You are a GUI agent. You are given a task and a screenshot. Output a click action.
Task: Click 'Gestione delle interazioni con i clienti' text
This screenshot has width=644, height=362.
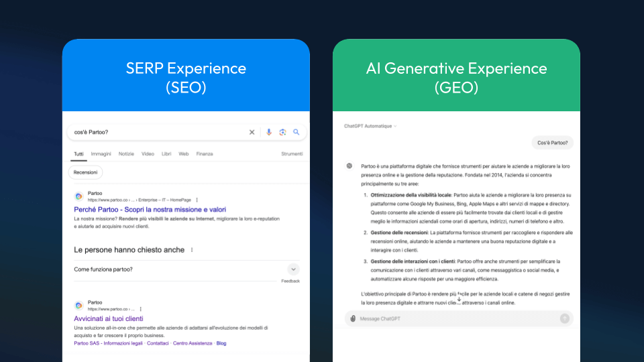click(x=413, y=261)
